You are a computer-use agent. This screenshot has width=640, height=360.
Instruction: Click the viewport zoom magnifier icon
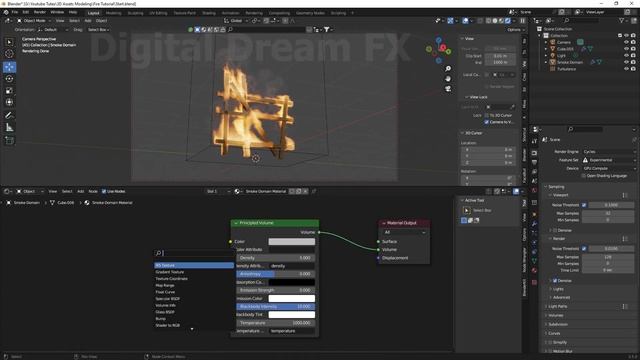click(448, 69)
